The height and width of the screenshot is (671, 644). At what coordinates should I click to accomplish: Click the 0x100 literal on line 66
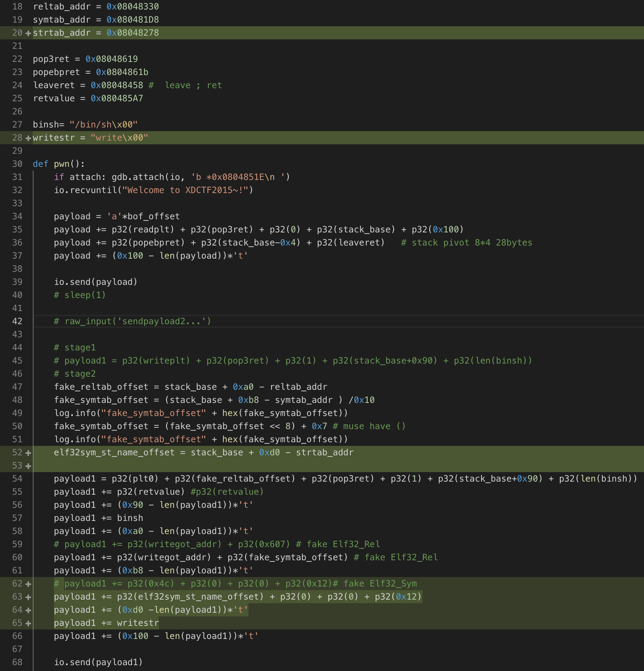(x=135, y=636)
